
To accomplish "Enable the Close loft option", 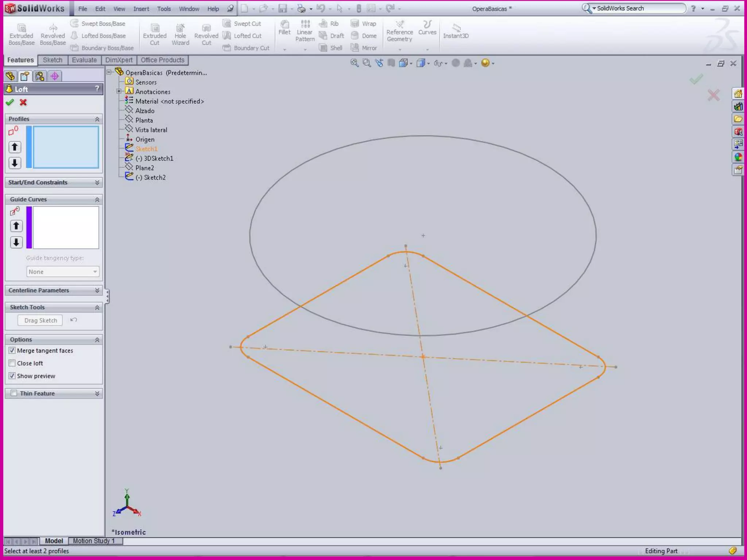I will point(12,363).
